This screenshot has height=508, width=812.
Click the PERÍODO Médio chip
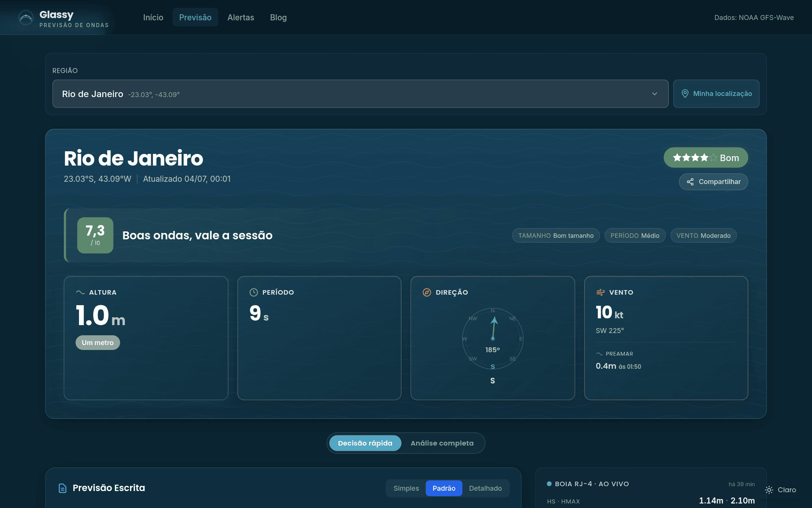pyautogui.click(x=635, y=236)
